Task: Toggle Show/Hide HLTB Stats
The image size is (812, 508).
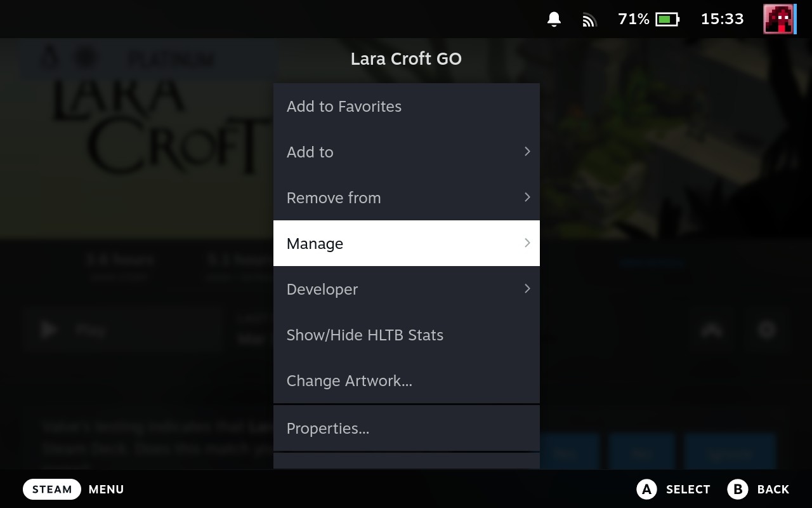Action: tap(407, 335)
